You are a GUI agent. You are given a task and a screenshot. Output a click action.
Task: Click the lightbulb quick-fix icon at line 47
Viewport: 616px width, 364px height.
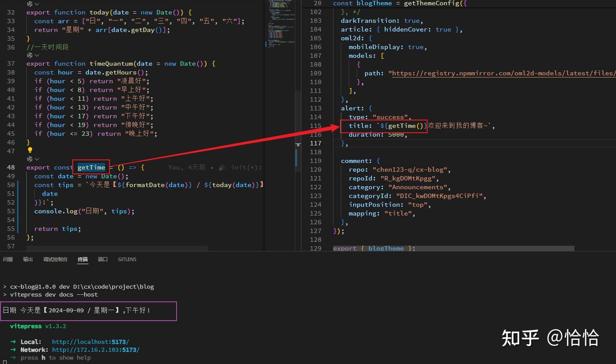(30, 150)
